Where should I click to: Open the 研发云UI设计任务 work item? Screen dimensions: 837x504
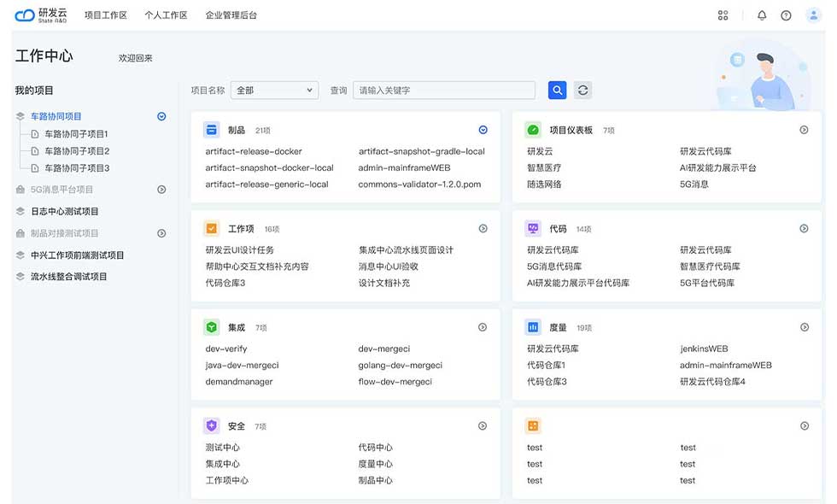251,250
